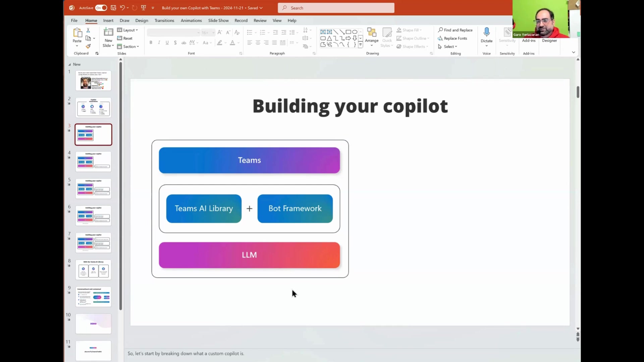The width and height of the screenshot is (644, 362).
Task: Toggle the AutoSave switch
Action: point(101,8)
